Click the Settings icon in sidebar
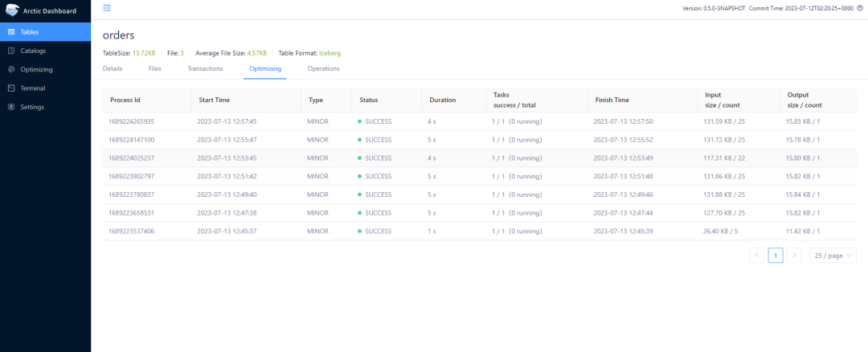Image resolution: width=868 pixels, height=352 pixels. click(11, 107)
